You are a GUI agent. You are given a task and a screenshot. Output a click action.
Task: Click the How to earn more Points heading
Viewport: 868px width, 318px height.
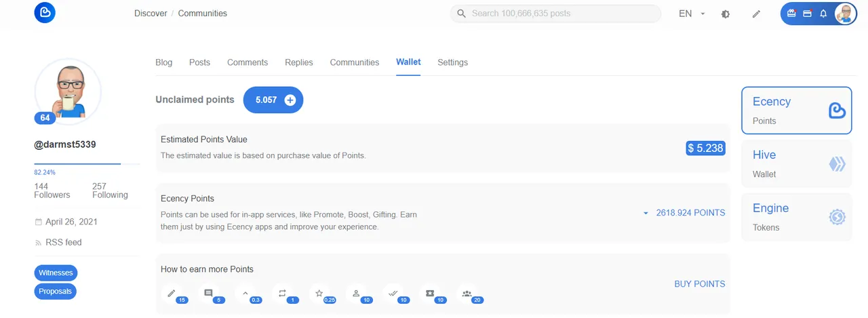click(x=207, y=269)
